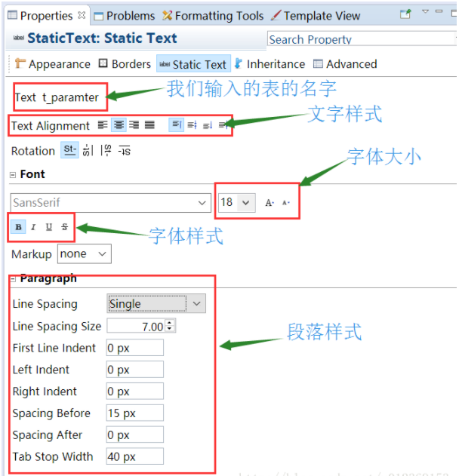Click the Left Indent field

tap(135, 370)
